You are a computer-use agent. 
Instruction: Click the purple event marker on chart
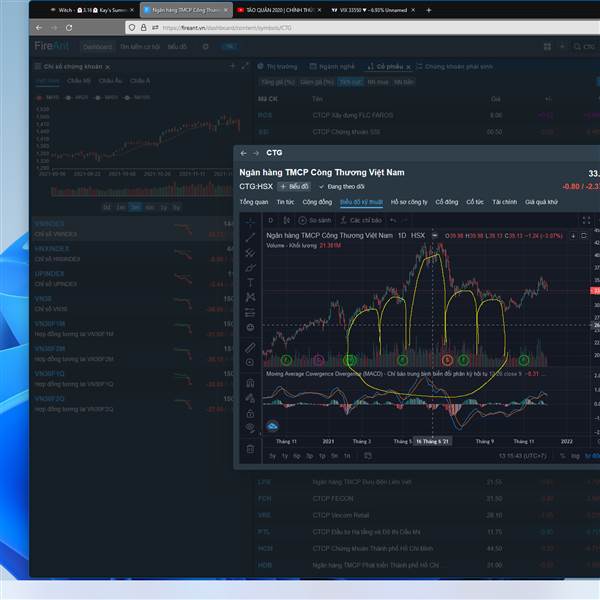point(318,360)
